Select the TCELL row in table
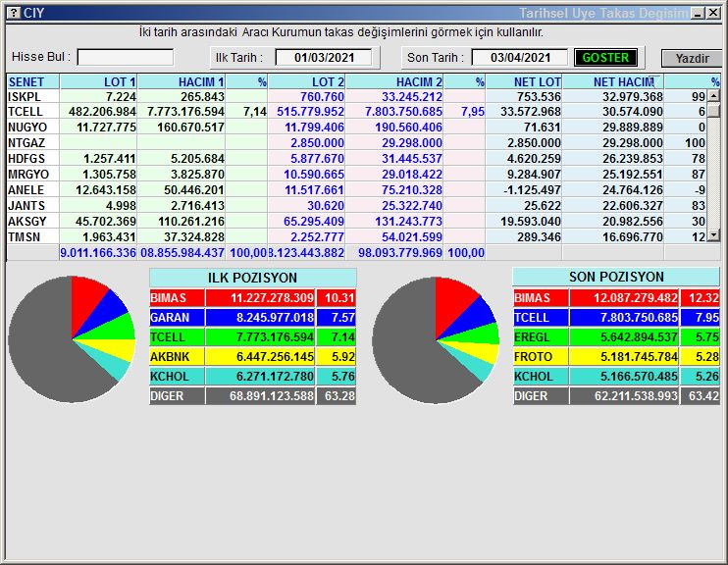728x565 pixels. click(356, 112)
